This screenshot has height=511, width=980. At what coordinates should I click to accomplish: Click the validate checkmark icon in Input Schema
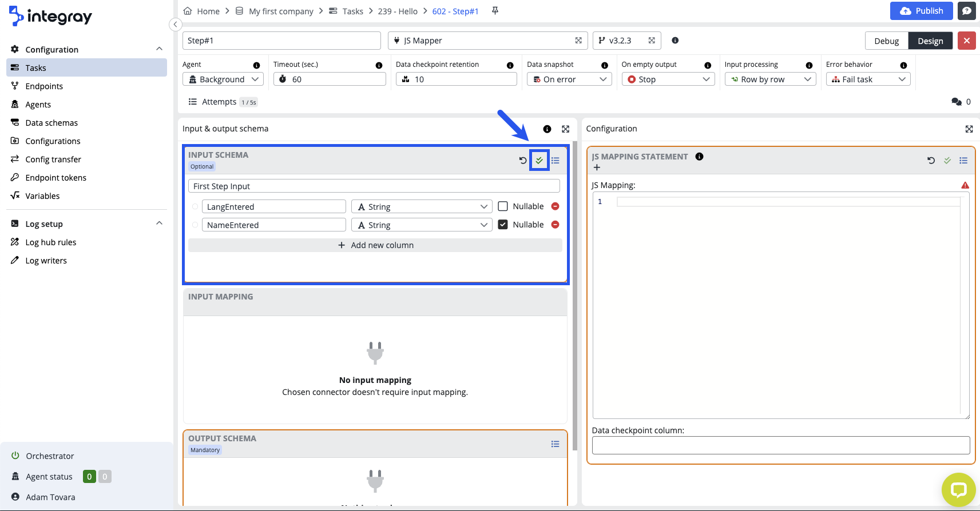click(x=539, y=161)
